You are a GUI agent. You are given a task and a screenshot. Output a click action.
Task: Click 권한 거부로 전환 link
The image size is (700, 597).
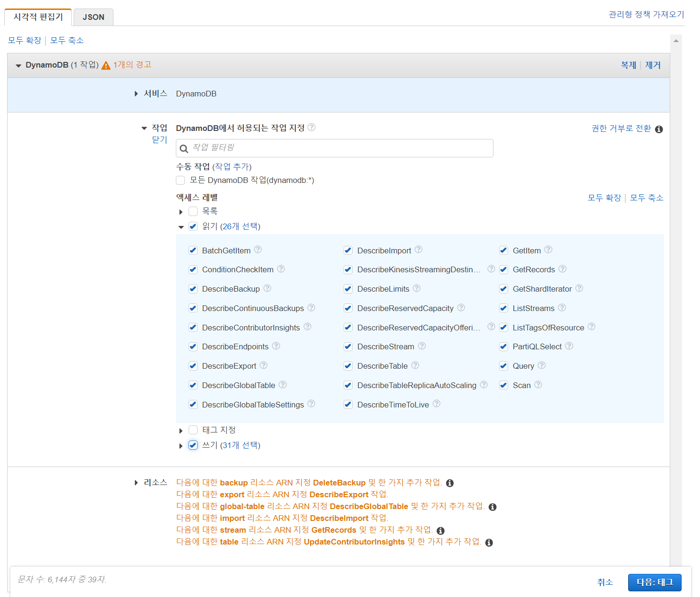tap(621, 129)
